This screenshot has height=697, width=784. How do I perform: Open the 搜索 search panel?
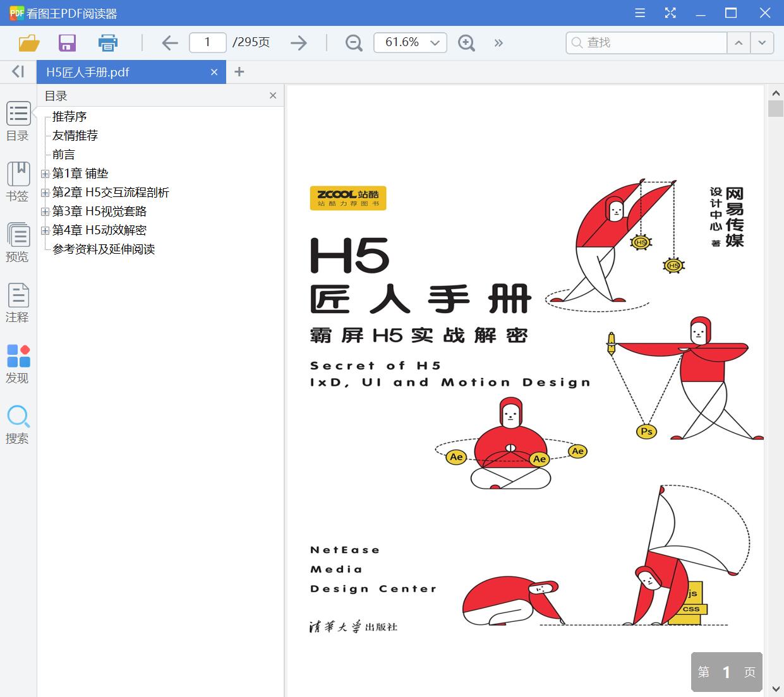18,424
